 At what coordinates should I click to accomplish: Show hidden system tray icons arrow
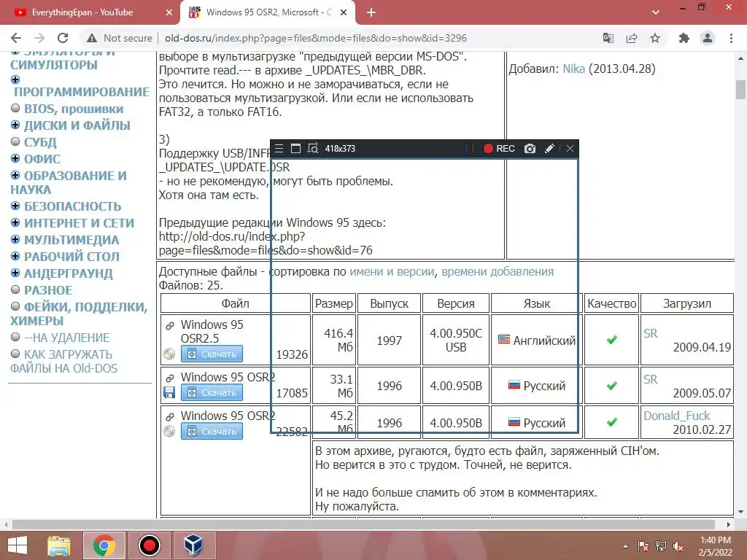point(625,546)
